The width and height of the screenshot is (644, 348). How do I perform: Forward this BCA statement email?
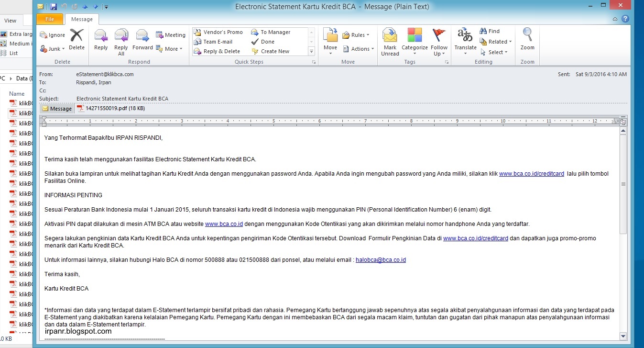pyautogui.click(x=142, y=39)
